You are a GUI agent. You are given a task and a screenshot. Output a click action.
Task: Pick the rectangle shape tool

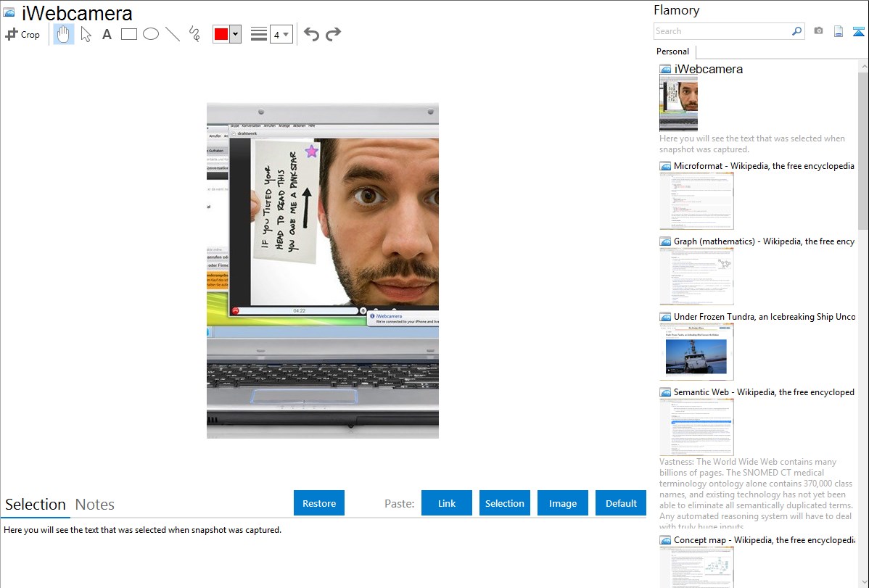[129, 34]
